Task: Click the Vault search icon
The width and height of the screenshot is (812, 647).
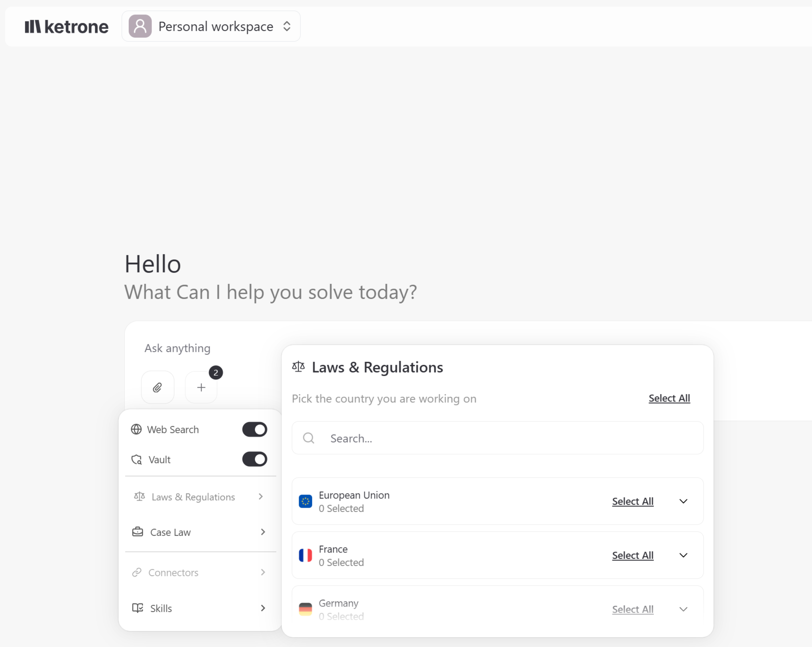Action: pos(136,459)
